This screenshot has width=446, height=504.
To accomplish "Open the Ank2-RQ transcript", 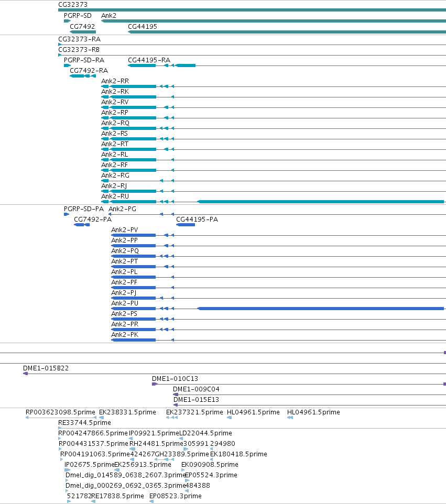I will click(x=115, y=123).
